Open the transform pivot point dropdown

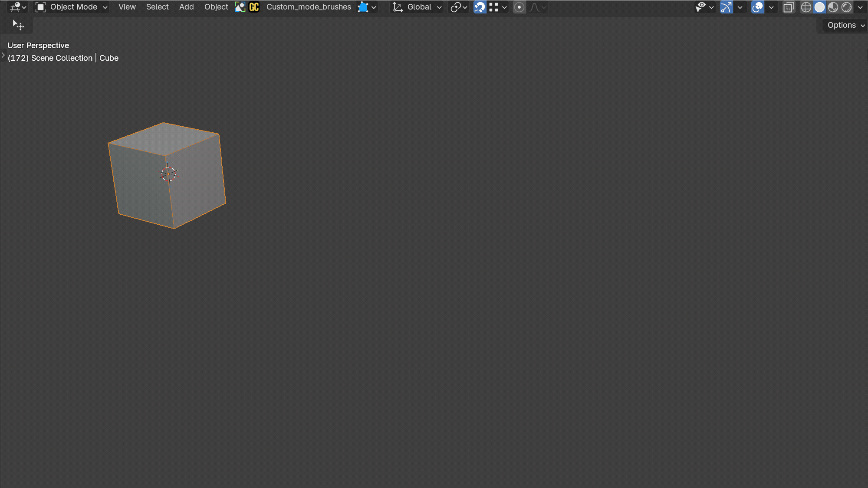coord(458,7)
